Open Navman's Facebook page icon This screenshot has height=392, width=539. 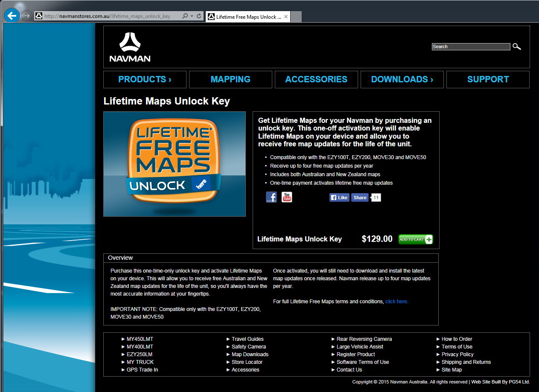click(271, 197)
